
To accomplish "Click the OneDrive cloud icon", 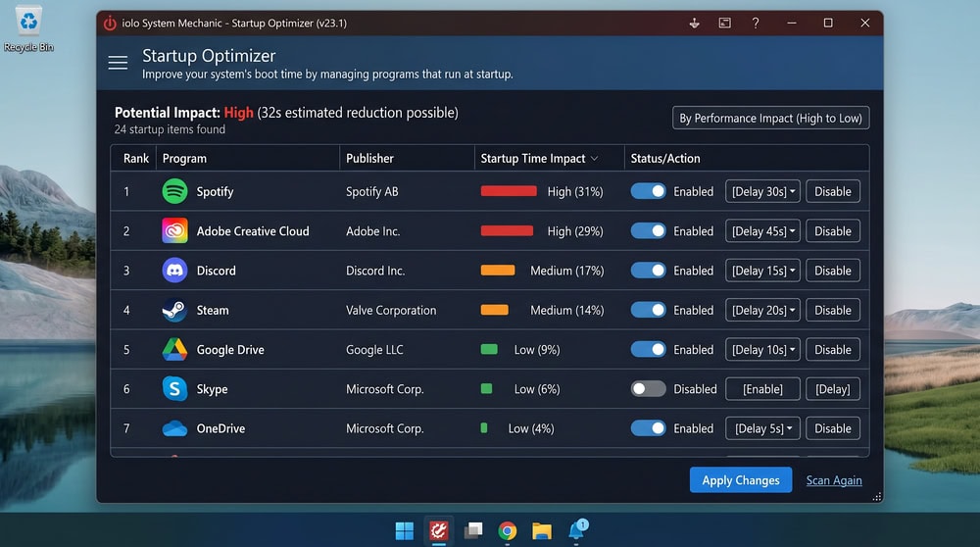I will (174, 428).
